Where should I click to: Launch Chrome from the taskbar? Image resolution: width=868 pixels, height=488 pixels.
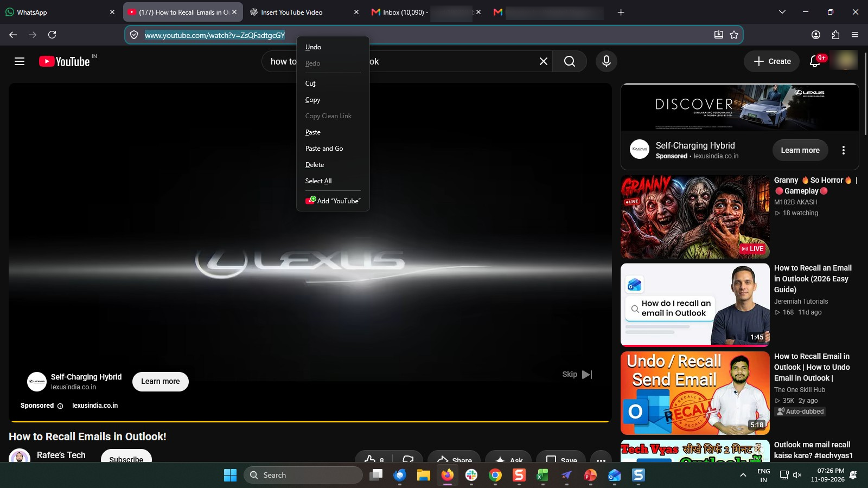pos(495,475)
